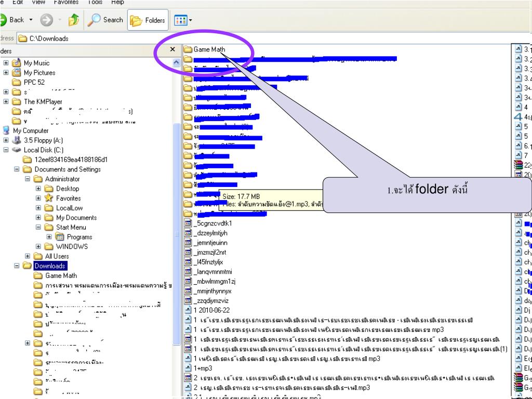The width and height of the screenshot is (532, 399).
Task: Select file 1 2010-06-22
Action: coord(212,311)
